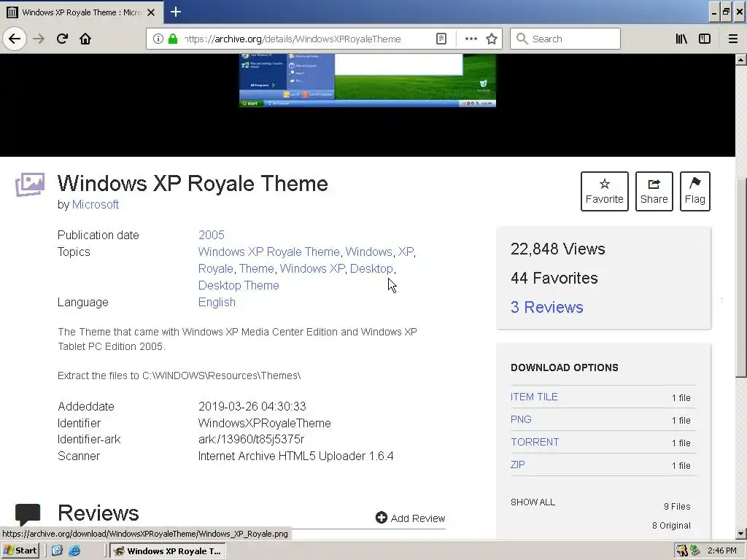Open the Windows XP Royale Theme topic link
This screenshot has height=560, width=747.
pyautogui.click(x=268, y=252)
